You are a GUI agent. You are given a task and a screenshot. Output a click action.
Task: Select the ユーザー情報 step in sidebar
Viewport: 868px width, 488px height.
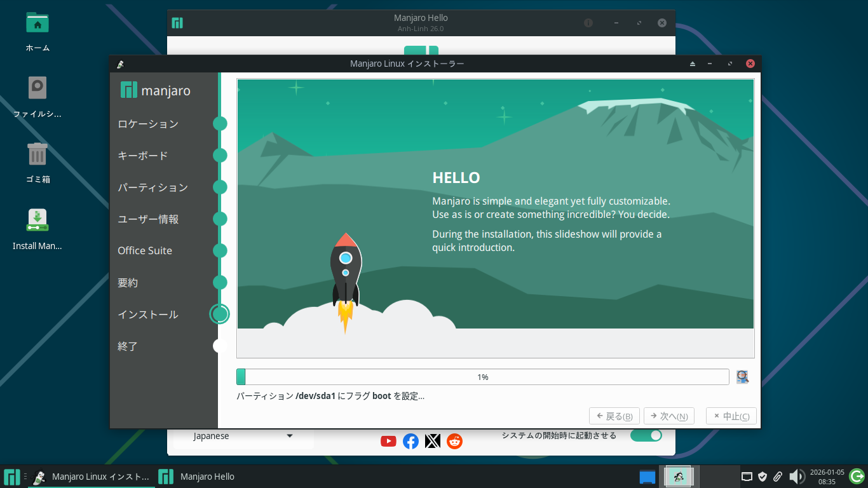tap(148, 219)
